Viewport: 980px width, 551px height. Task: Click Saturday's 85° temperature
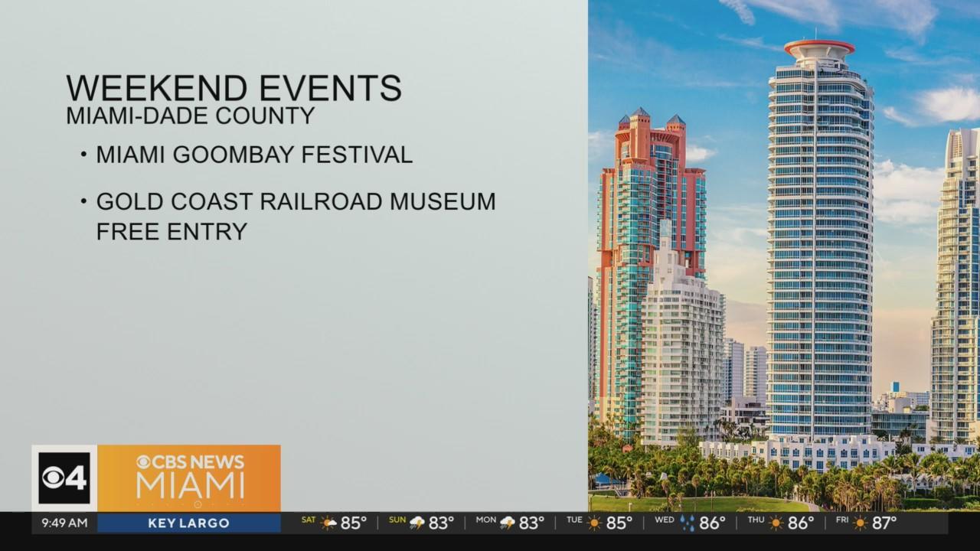354,523
